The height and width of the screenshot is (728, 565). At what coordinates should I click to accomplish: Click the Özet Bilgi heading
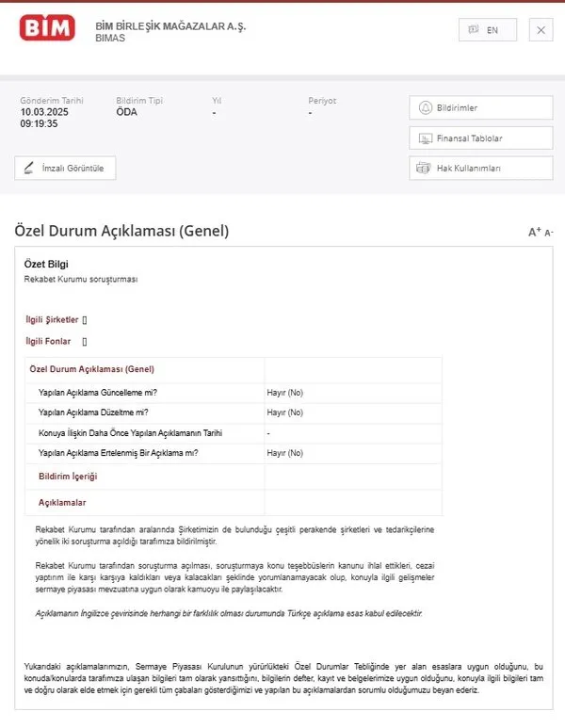point(46,265)
